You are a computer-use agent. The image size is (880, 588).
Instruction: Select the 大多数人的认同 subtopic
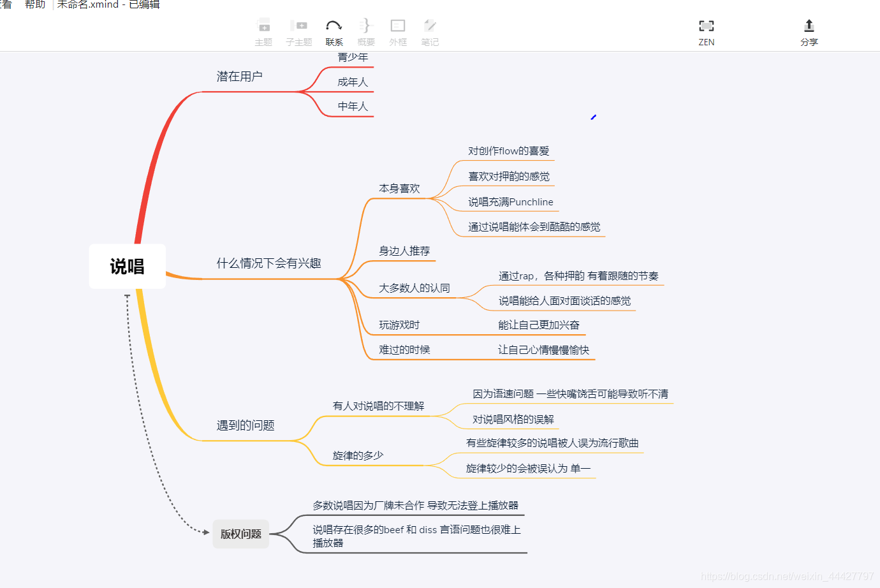pos(414,288)
